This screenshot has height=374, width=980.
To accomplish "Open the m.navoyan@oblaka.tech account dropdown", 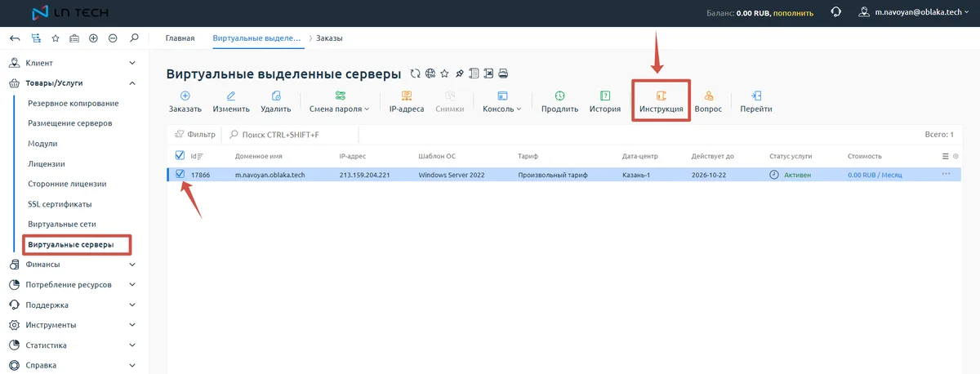I will 915,12.
